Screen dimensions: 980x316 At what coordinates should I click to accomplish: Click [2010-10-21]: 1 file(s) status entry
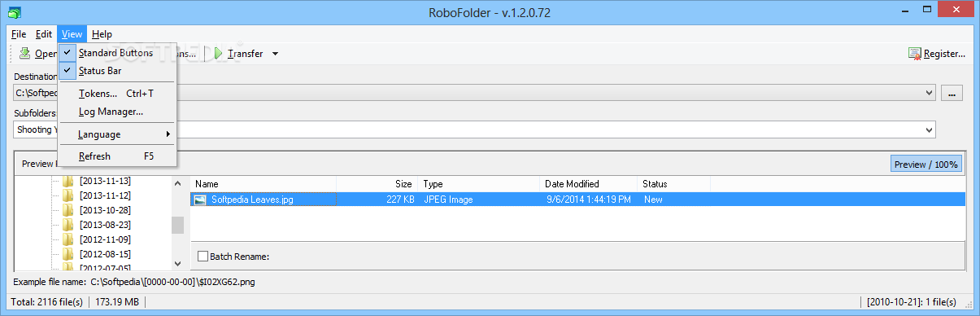[911, 303]
